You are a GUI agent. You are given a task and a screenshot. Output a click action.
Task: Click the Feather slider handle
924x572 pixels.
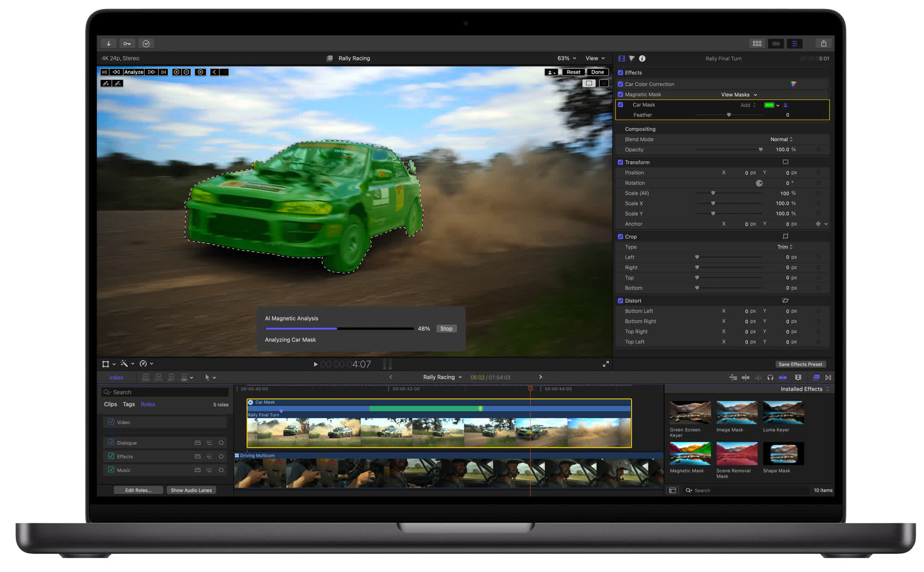pyautogui.click(x=729, y=115)
